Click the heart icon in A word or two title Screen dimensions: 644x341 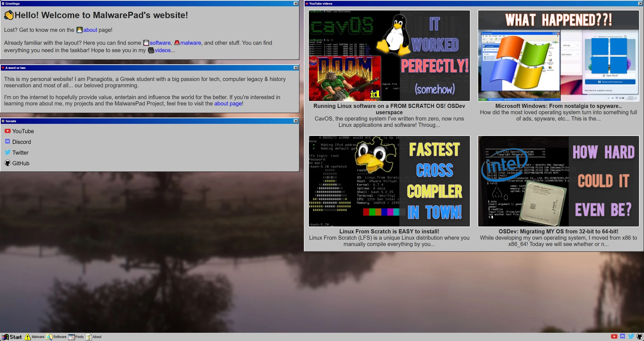point(3,68)
